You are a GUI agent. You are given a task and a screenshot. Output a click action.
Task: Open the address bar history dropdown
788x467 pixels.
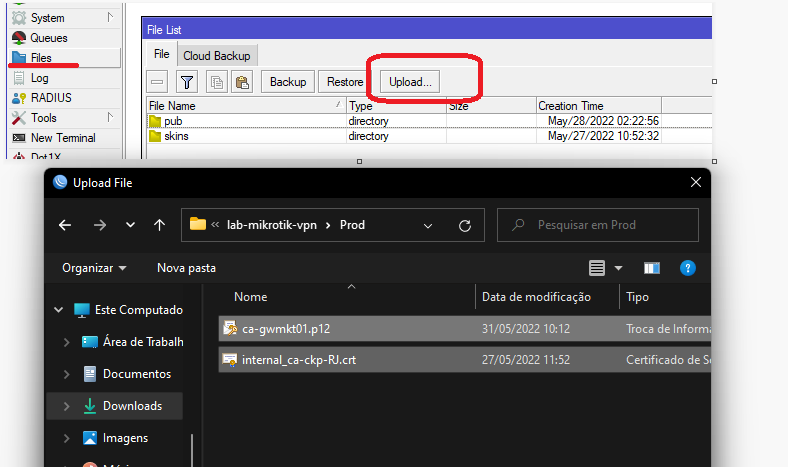pos(428,226)
